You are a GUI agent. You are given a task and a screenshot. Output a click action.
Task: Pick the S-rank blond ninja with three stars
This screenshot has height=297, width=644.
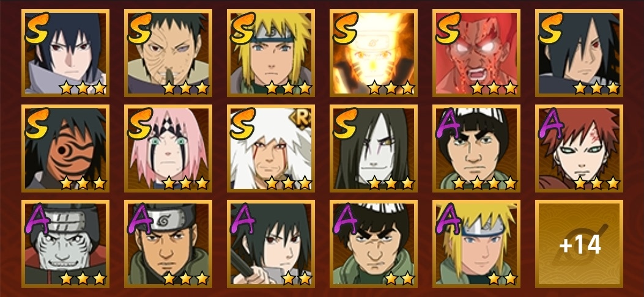tap(271, 53)
